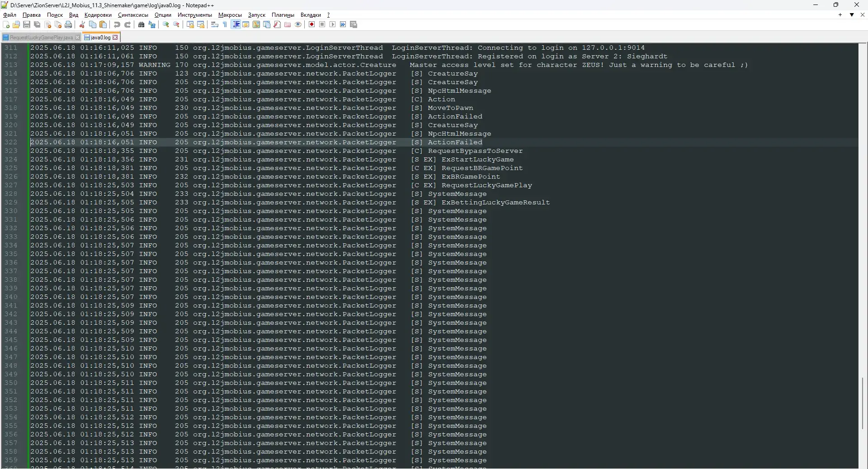Open the ? help menu
The height and width of the screenshot is (469, 868).
(329, 15)
